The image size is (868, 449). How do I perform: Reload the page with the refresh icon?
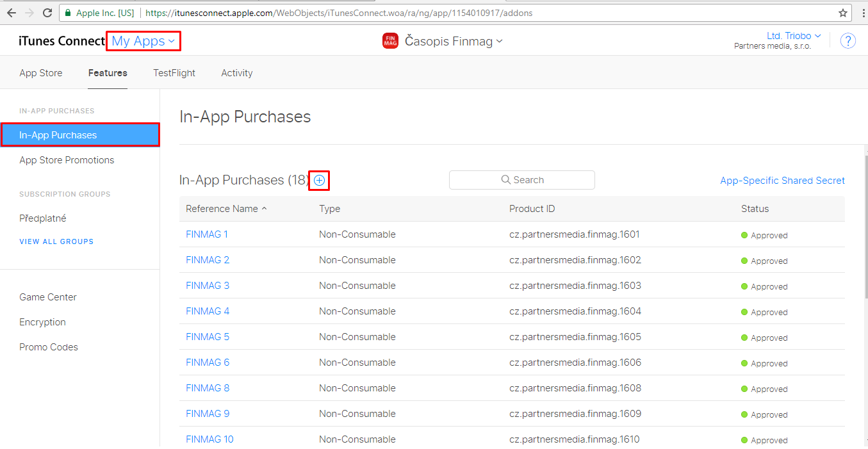[x=47, y=13]
